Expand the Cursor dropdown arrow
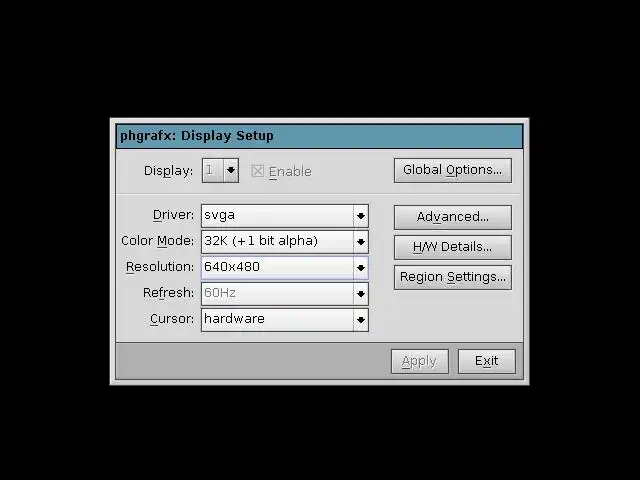The width and height of the screenshot is (640, 480). (x=361, y=320)
